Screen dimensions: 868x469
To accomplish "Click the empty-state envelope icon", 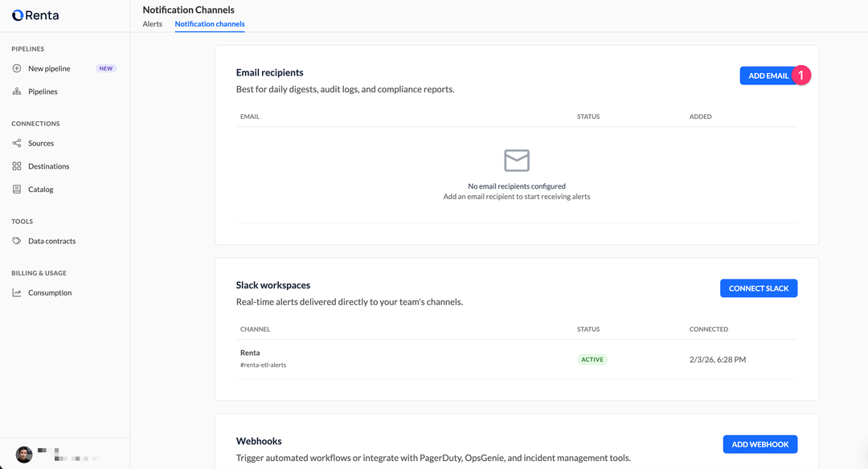I will [516, 161].
